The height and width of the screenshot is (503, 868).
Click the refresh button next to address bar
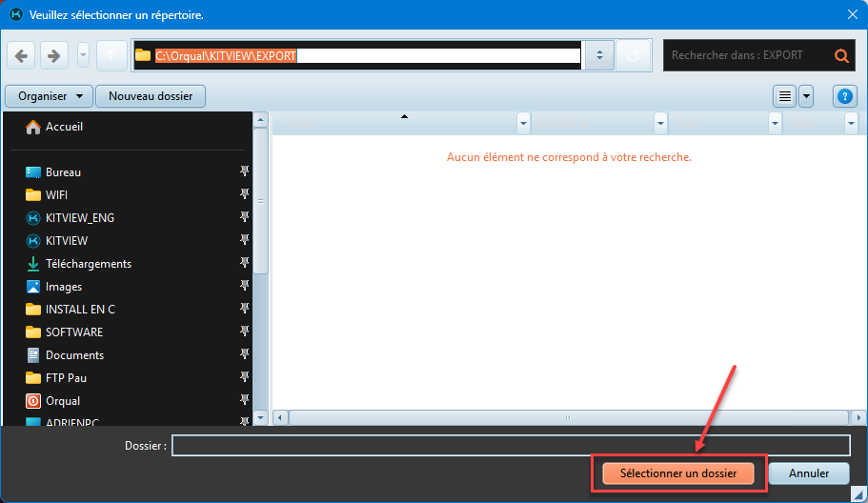pyautogui.click(x=633, y=56)
